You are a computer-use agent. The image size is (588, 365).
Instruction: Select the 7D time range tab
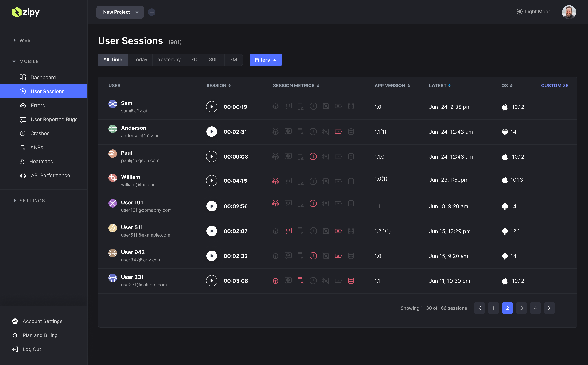pyautogui.click(x=194, y=60)
